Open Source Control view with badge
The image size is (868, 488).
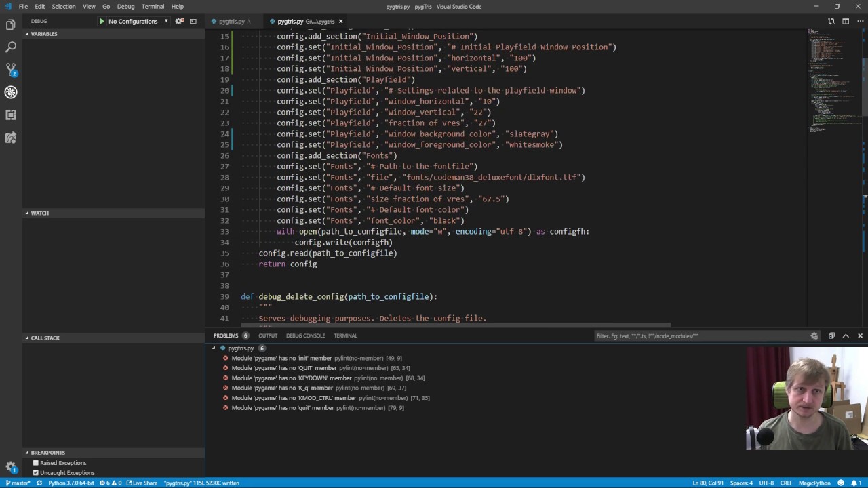point(11,70)
